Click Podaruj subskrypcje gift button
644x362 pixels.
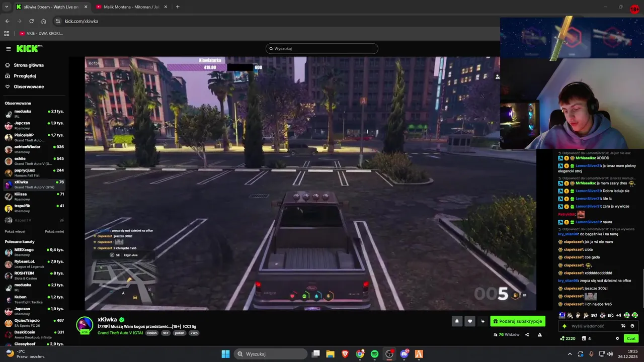tap(518, 321)
